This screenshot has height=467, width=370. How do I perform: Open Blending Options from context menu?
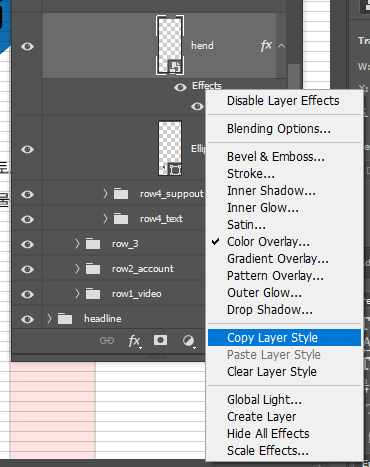point(284,129)
